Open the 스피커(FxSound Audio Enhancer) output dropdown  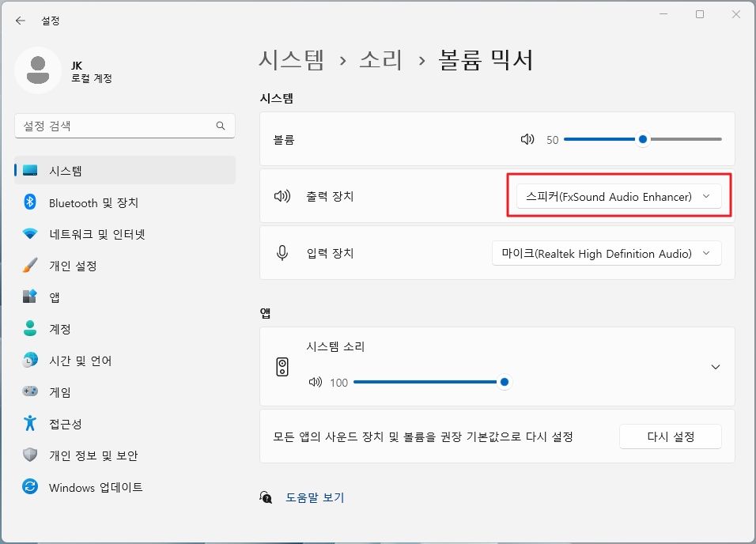click(x=618, y=196)
